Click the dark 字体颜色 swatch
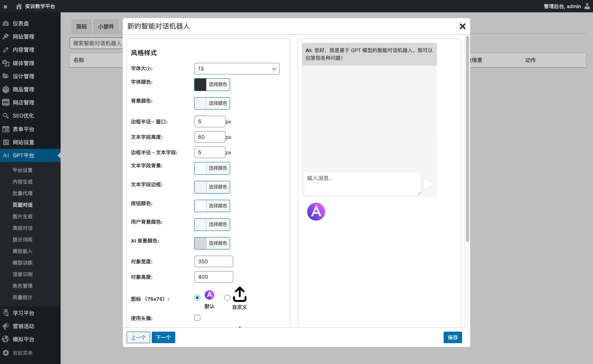This screenshot has height=364, width=593. (x=200, y=84)
